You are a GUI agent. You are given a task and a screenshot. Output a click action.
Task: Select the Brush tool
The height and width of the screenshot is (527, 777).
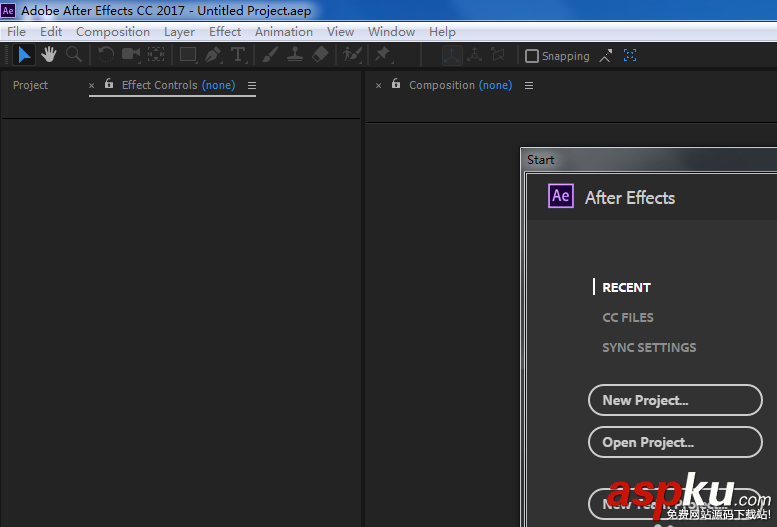[270, 55]
